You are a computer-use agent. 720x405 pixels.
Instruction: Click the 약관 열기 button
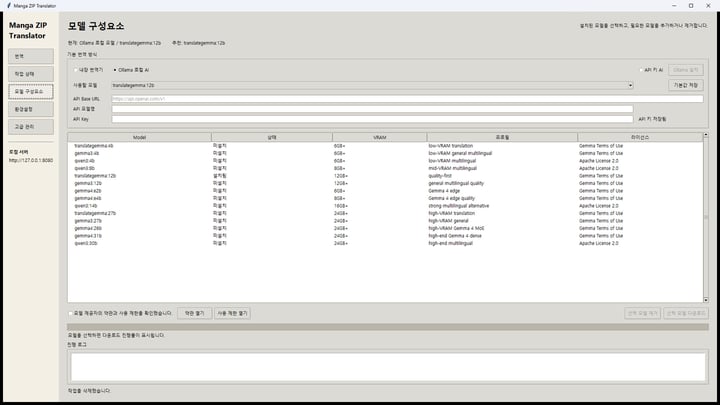coord(195,313)
